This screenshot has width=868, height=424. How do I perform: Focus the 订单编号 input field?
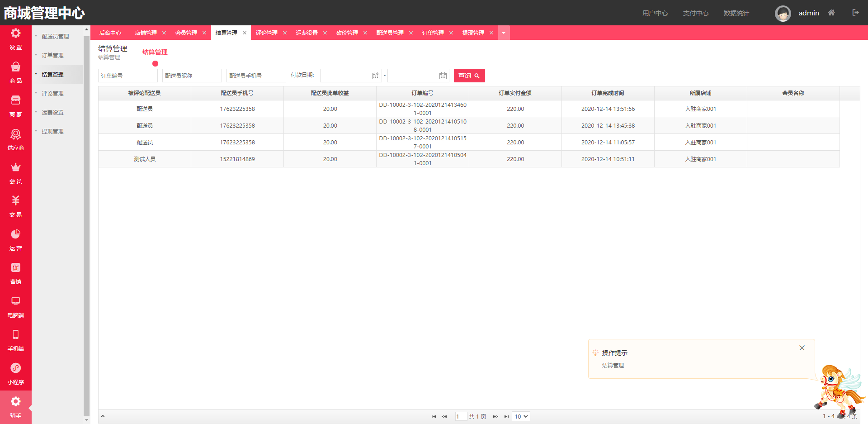pos(128,76)
